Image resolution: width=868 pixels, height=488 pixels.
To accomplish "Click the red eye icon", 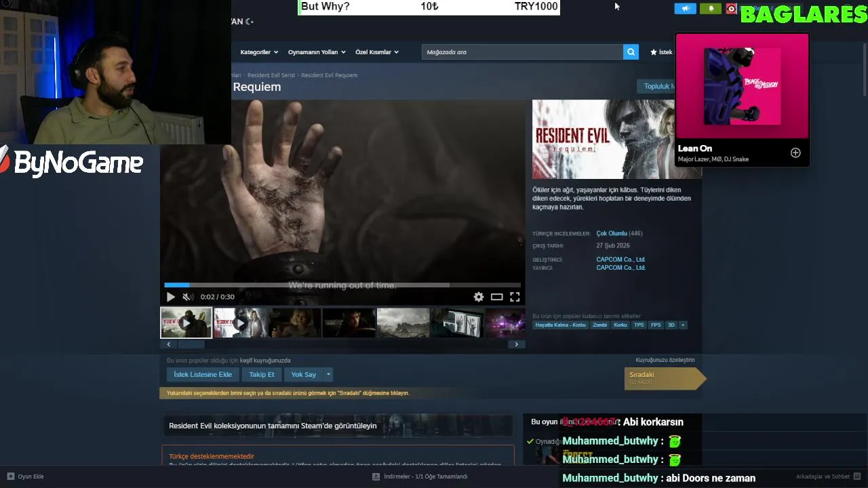I will [x=731, y=9].
